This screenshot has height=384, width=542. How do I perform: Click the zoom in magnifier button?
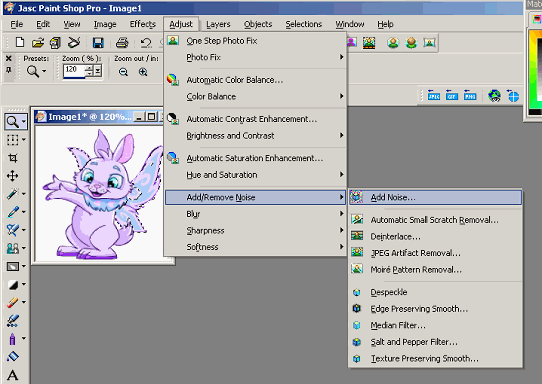(x=143, y=72)
